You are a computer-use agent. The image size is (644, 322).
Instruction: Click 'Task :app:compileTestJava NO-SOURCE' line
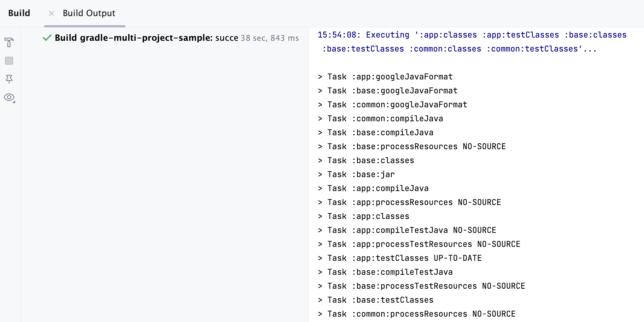tap(407, 230)
